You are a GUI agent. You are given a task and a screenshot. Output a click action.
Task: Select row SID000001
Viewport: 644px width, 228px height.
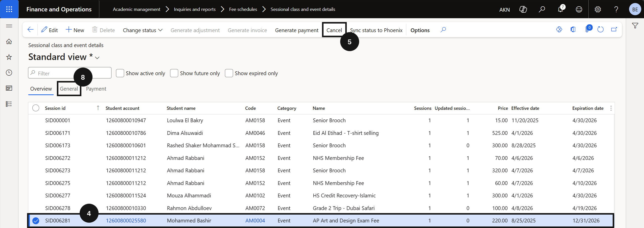321,120
